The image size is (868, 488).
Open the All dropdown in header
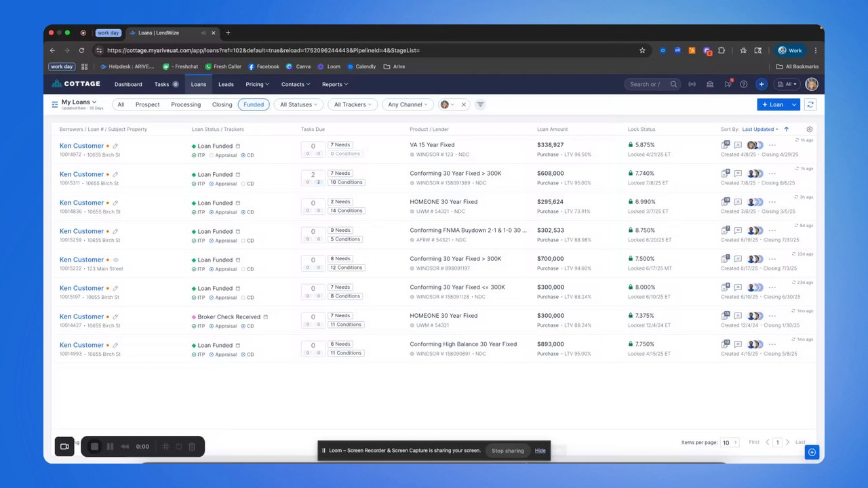787,85
